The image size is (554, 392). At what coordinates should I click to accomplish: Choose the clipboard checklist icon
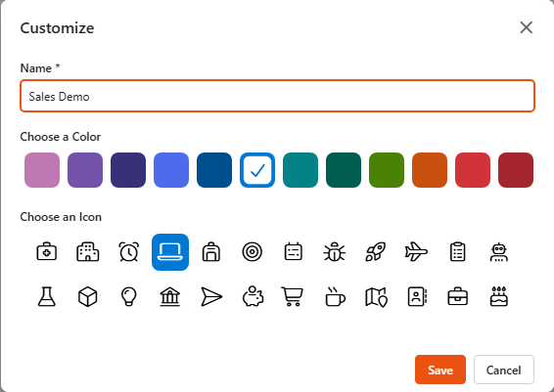pos(457,252)
